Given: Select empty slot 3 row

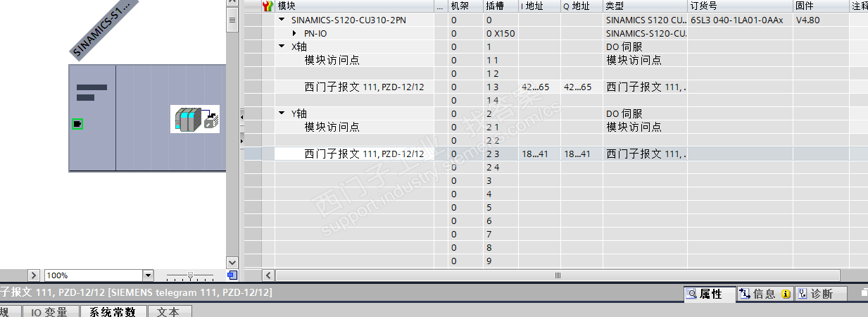Looking at the screenshot, I should pyautogui.click(x=555, y=180).
